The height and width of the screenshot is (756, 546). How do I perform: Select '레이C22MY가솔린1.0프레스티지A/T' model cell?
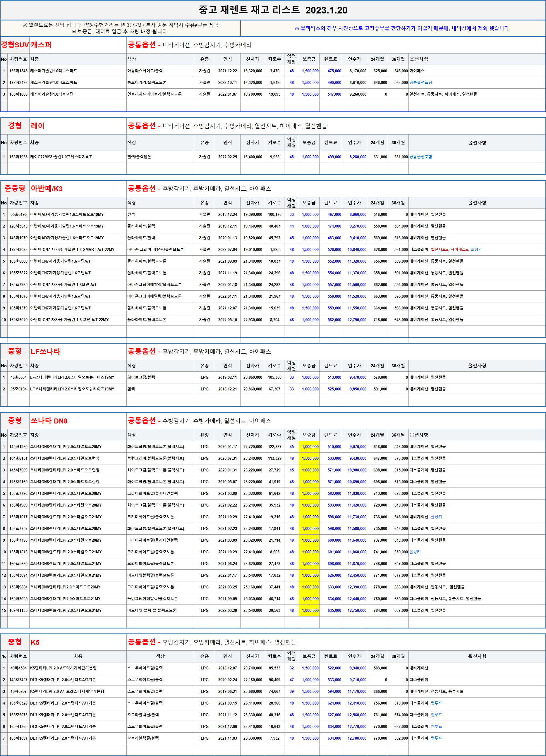click(x=78, y=157)
